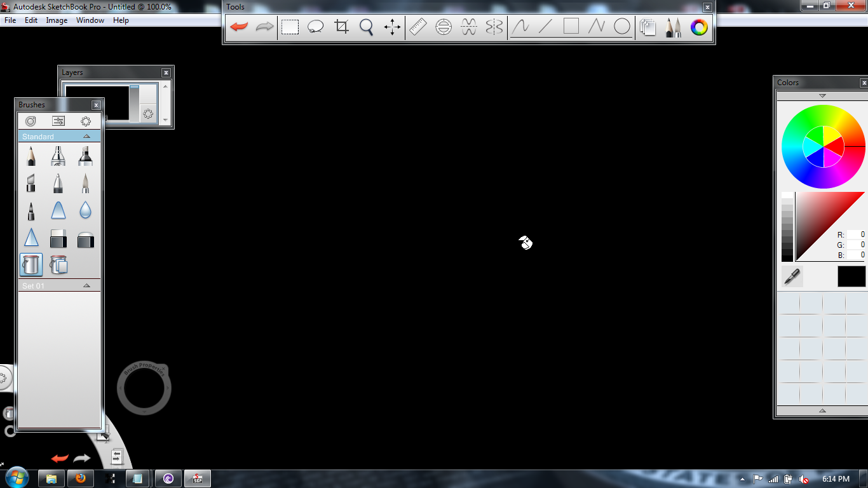
Task: Select the Polyline tool
Action: click(597, 27)
